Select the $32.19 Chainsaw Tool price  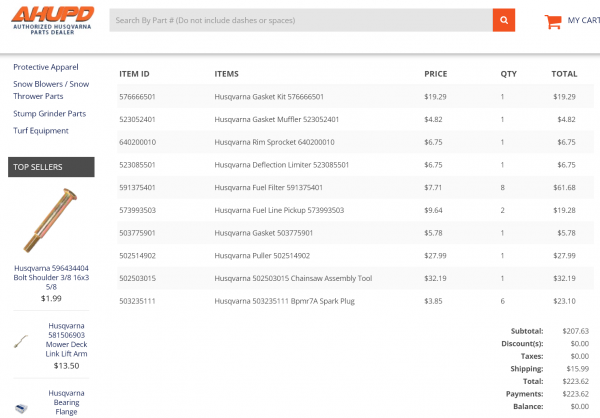[x=435, y=278]
